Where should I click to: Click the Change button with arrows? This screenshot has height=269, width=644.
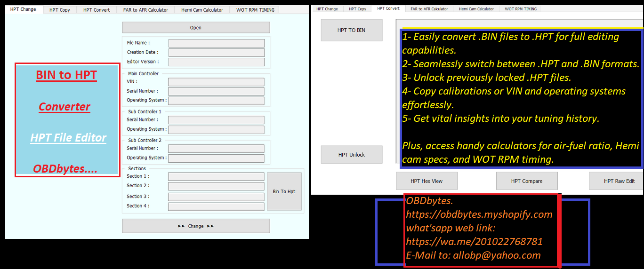click(196, 226)
